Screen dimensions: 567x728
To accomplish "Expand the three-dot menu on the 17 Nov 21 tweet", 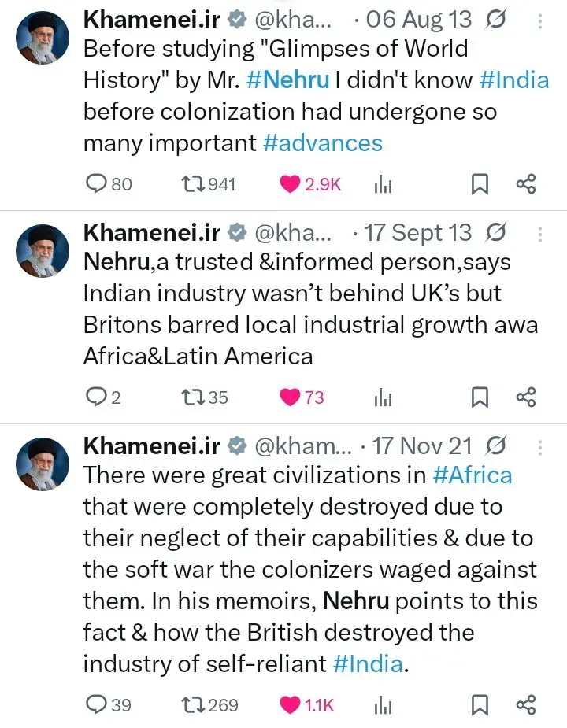I will 540,445.
